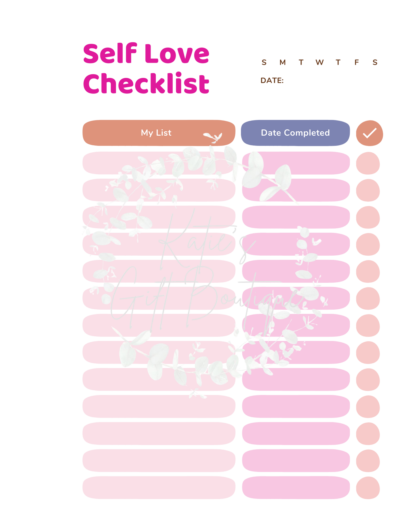Image resolution: width=411 pixels, height=532 pixels.
Task: Click the white checkmark circle icon
Action: click(x=369, y=133)
